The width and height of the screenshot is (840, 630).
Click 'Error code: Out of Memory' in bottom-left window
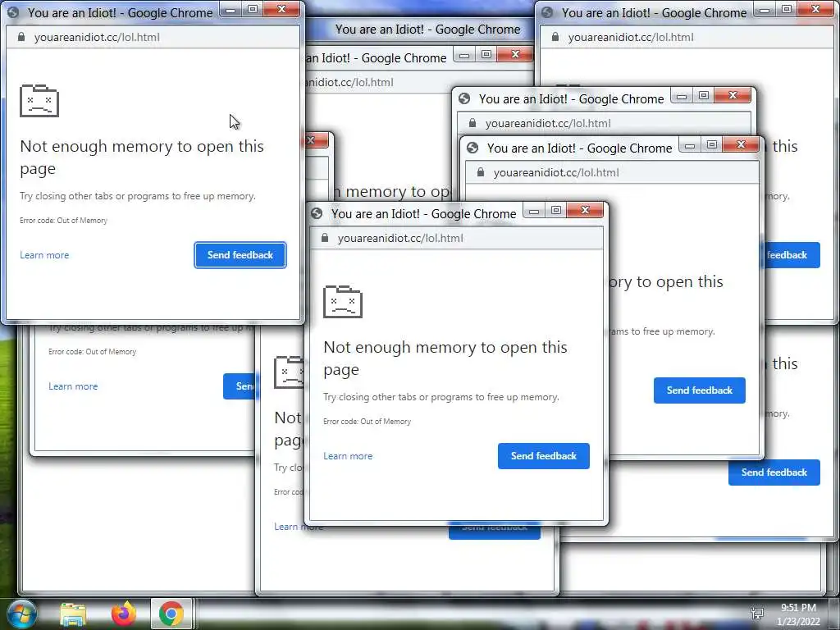pos(92,352)
